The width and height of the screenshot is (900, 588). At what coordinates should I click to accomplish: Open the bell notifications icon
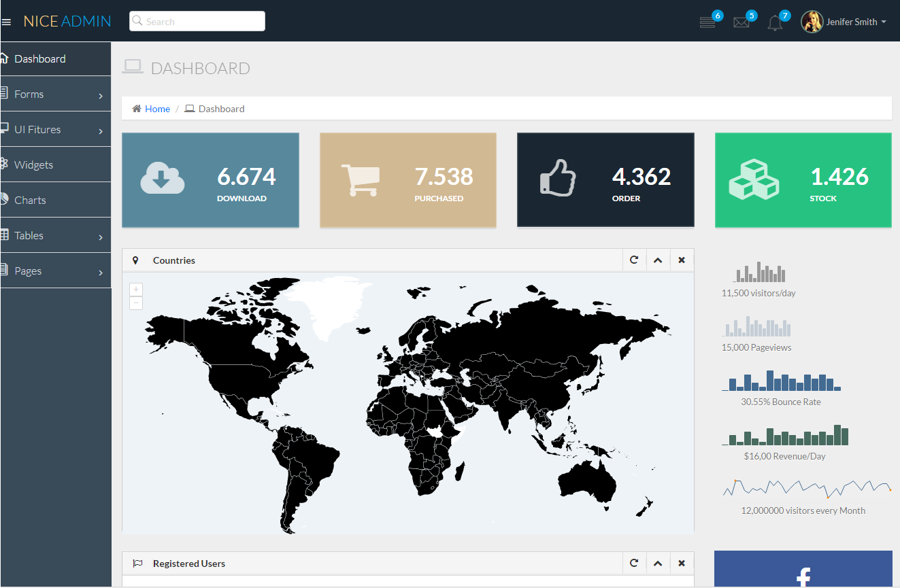tap(775, 22)
